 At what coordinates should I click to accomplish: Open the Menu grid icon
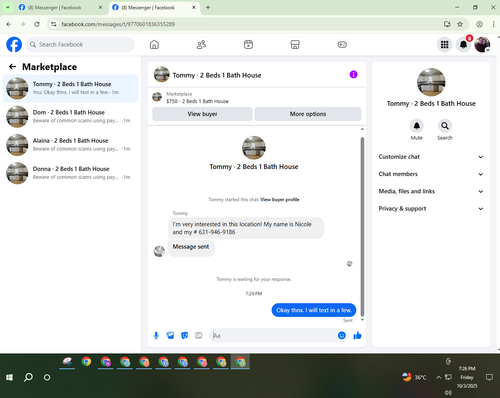445,45
